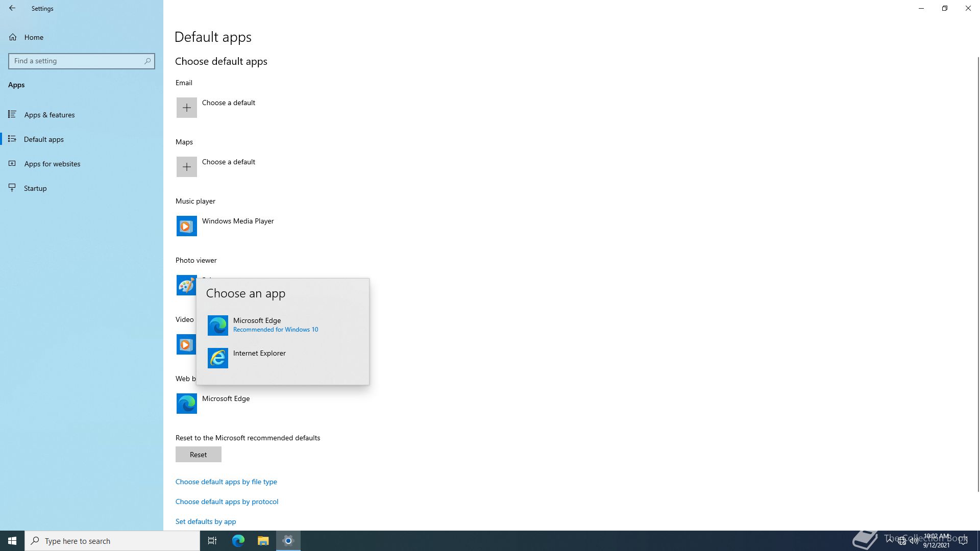The width and height of the screenshot is (980, 551).
Task: Click the video player icon under Video
Action: click(x=186, y=344)
